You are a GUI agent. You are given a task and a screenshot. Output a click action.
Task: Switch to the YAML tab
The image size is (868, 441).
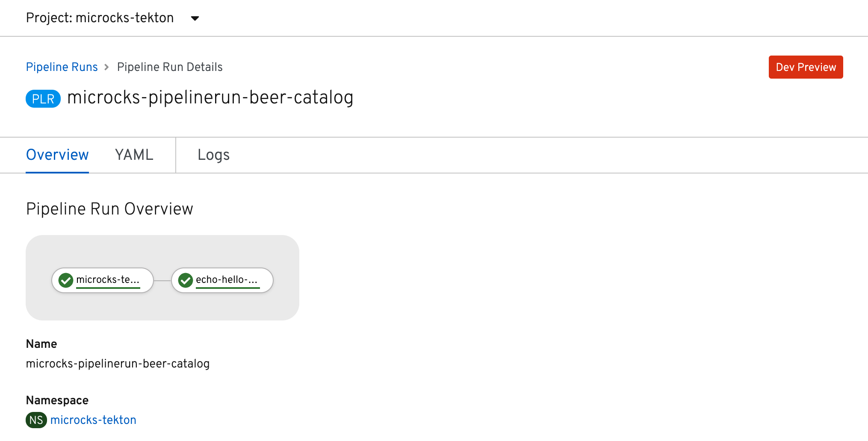(x=134, y=155)
